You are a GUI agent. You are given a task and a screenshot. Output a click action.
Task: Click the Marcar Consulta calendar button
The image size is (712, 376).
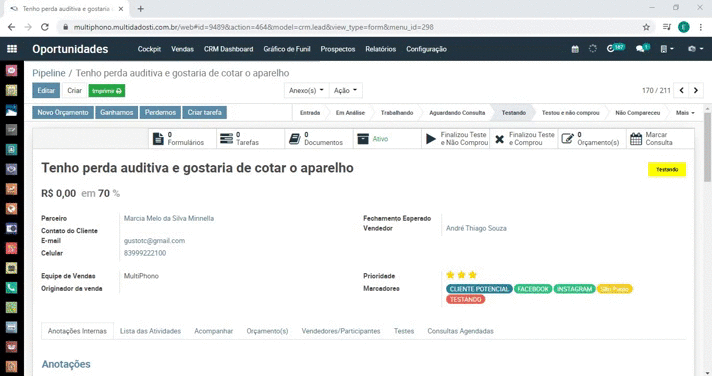[660, 139]
